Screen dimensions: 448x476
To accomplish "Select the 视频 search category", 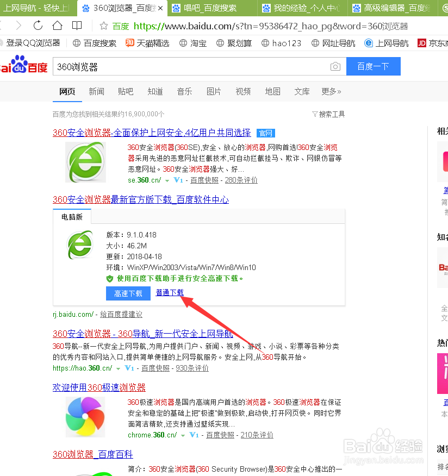I will tap(243, 91).
